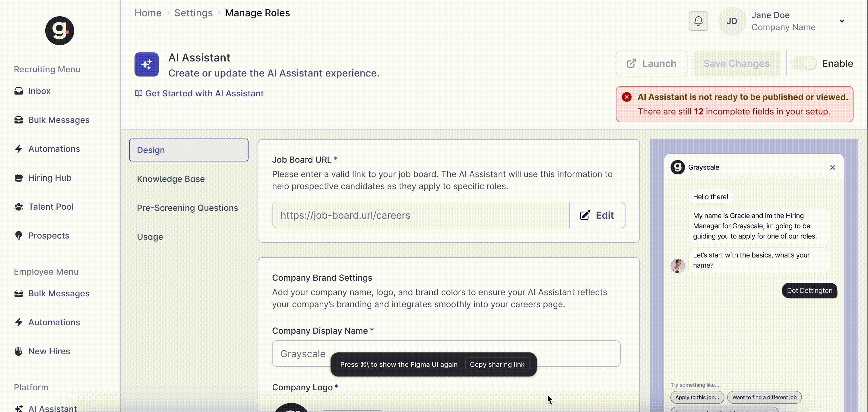Open New Hires in Employee Menu
This screenshot has height=412, width=868.
pyautogui.click(x=49, y=351)
